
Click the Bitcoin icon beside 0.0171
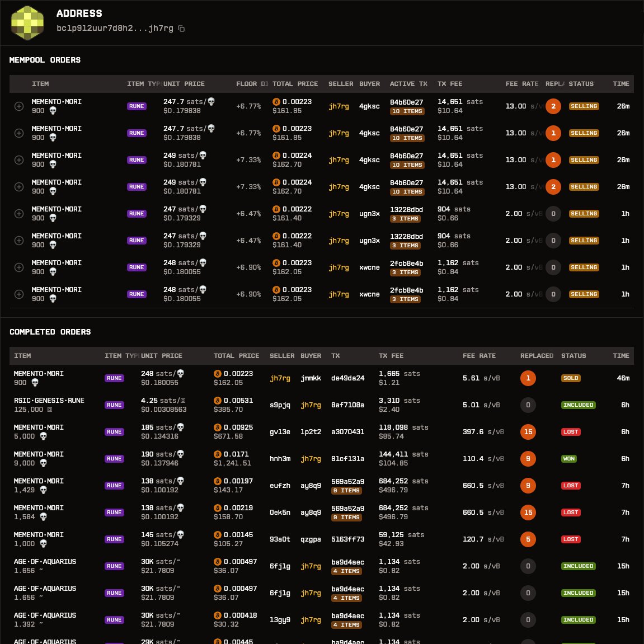tap(218, 454)
